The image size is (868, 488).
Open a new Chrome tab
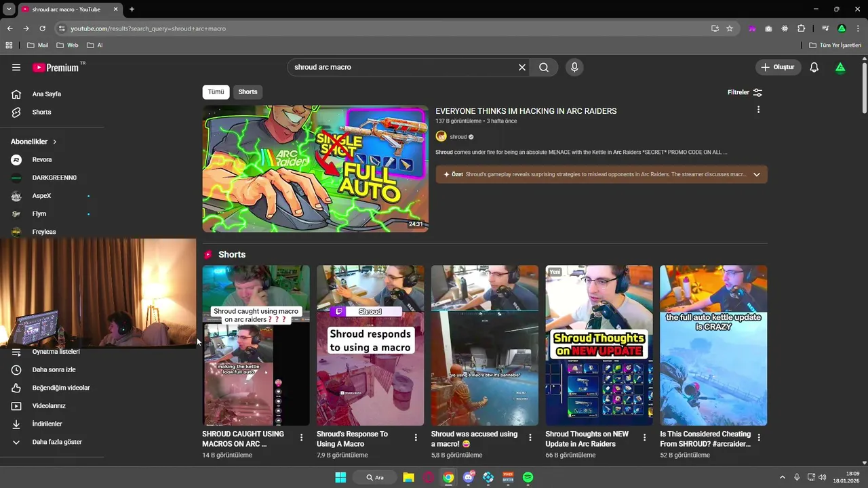coord(132,9)
